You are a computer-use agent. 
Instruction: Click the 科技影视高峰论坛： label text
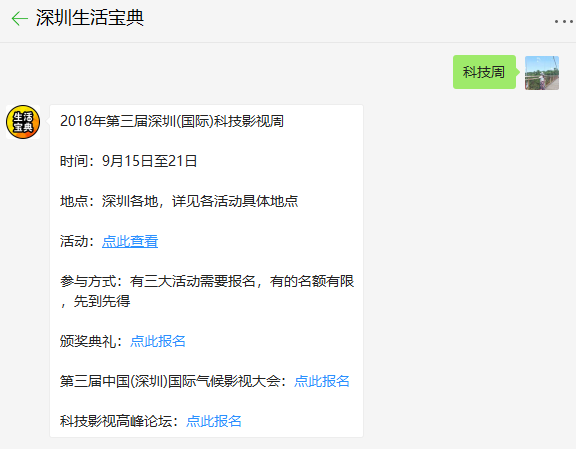120,421
